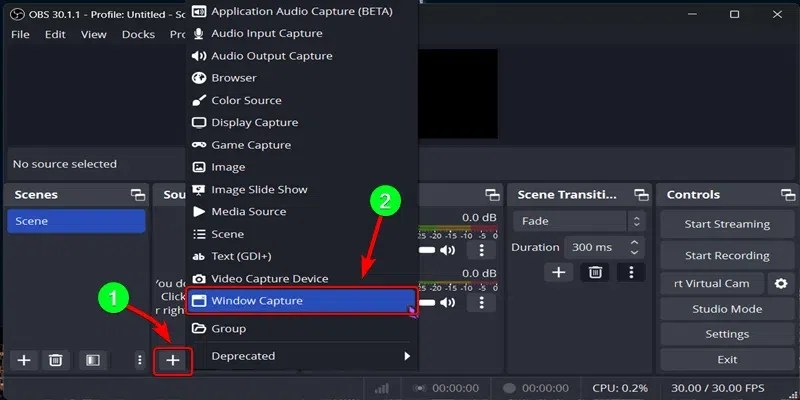Add an Image source

click(302, 167)
